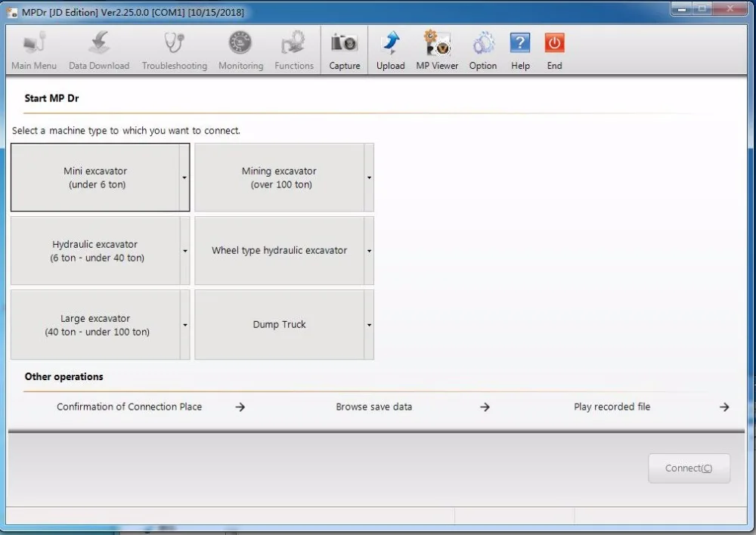The image size is (756, 535).
Task: Close the MPDr window
Action: pos(730,8)
